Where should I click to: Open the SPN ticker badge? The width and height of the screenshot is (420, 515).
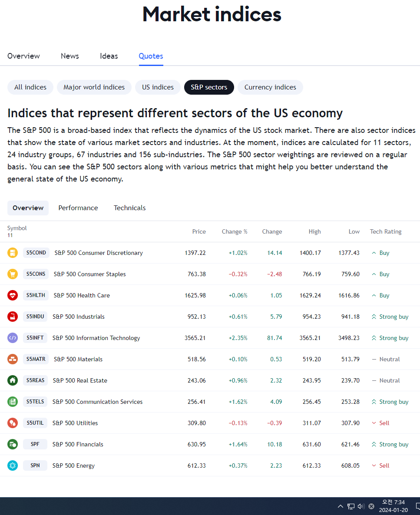tap(35, 465)
